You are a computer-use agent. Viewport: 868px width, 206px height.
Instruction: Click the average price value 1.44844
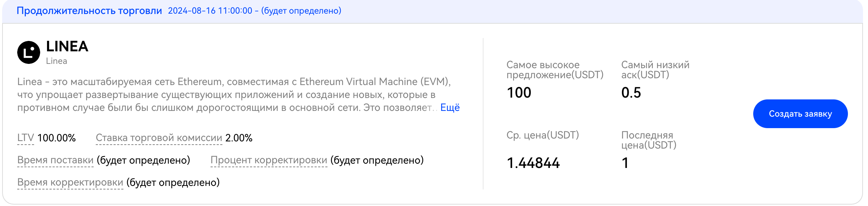(533, 163)
